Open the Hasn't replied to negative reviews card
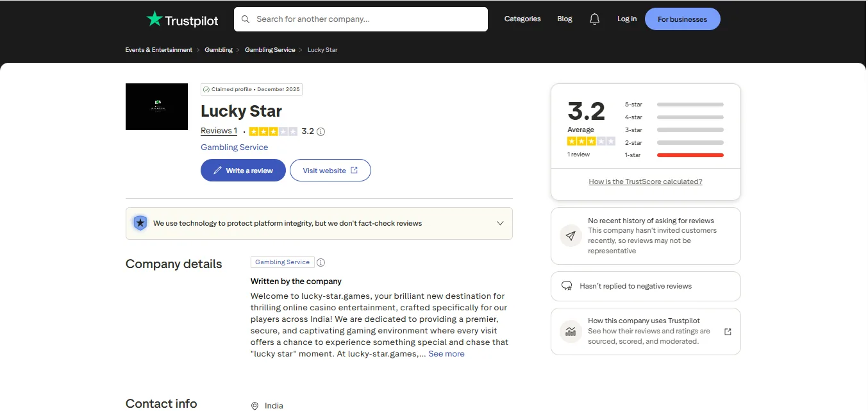Viewport: 868px width, 411px height. pos(646,286)
